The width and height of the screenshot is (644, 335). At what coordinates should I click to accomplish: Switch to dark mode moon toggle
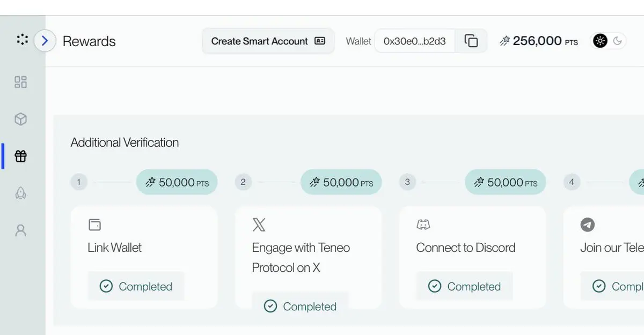[x=618, y=41]
